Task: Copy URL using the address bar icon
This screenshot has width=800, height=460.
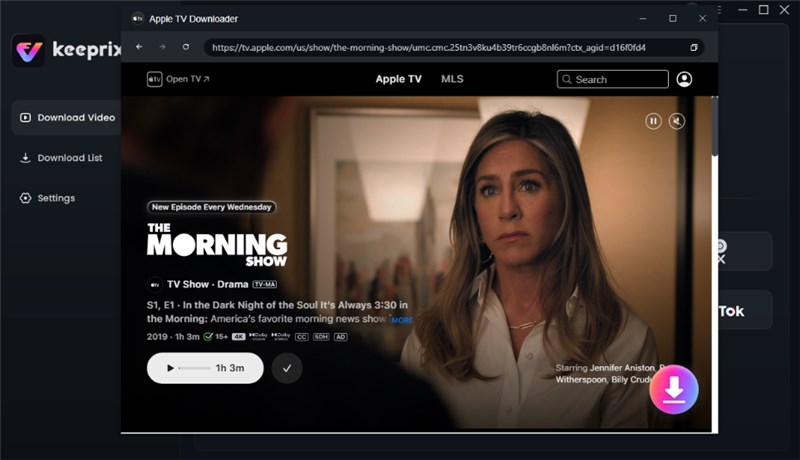Action: tap(693, 47)
